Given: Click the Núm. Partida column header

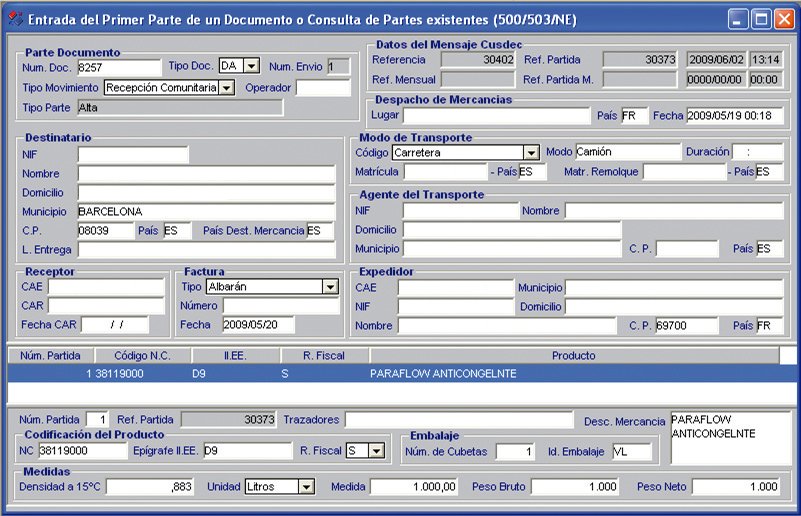Looking at the screenshot, I should click(x=51, y=355).
